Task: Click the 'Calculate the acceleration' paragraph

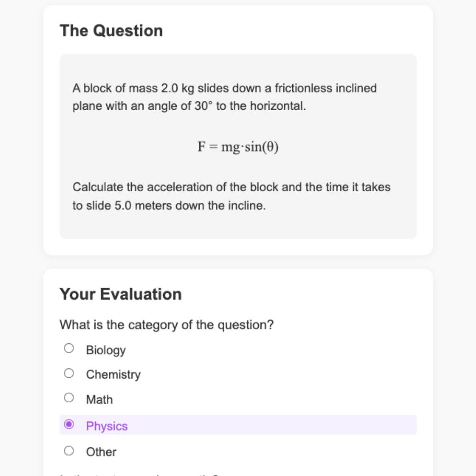Action: pyautogui.click(x=231, y=197)
